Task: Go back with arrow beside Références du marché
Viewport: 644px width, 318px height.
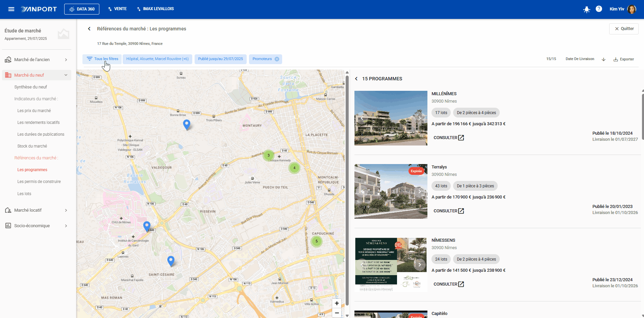Action: 89,29
